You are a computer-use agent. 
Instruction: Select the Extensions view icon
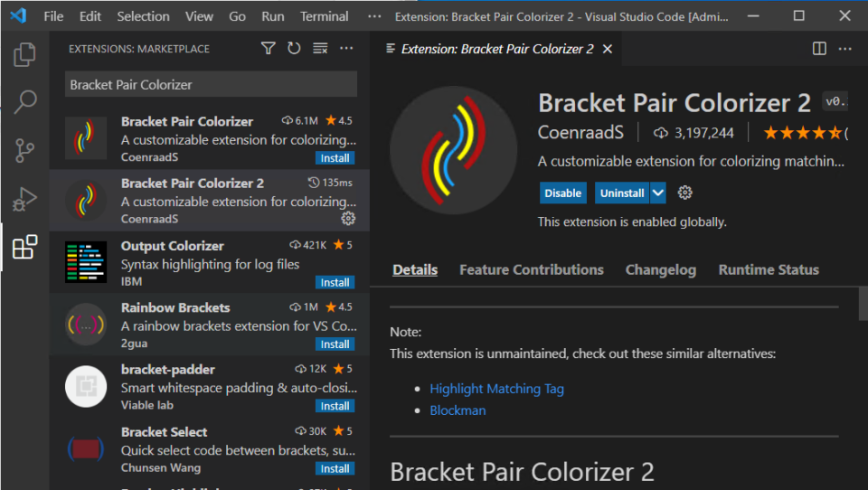[x=24, y=247]
